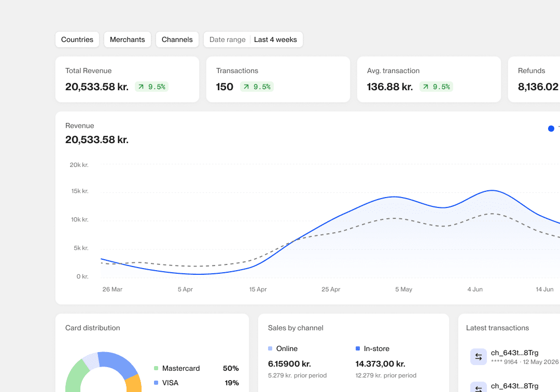This screenshot has height=392, width=560.
Task: Click the VISA 19% value
Action: click(x=232, y=383)
